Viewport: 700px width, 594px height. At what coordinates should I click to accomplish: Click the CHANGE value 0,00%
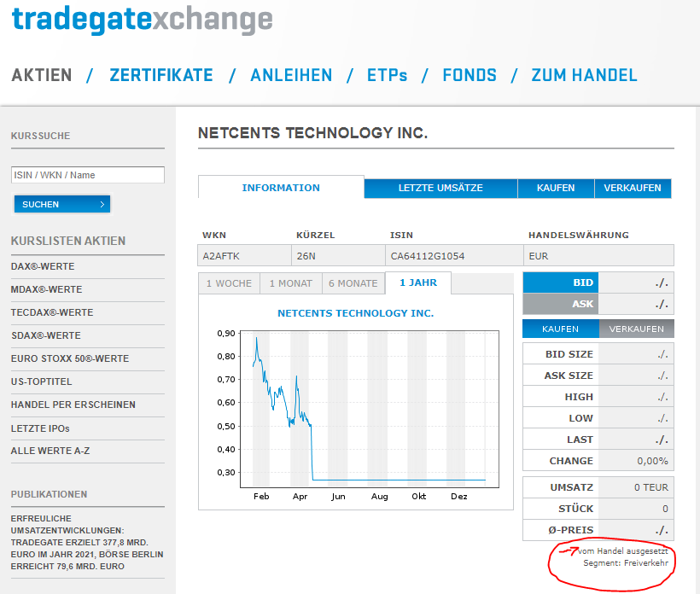[653, 461]
